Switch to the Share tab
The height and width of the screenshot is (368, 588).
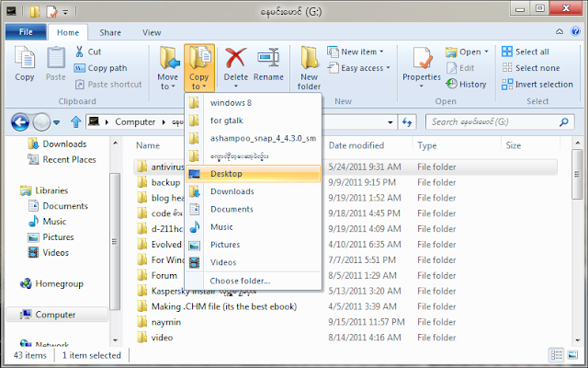point(110,33)
